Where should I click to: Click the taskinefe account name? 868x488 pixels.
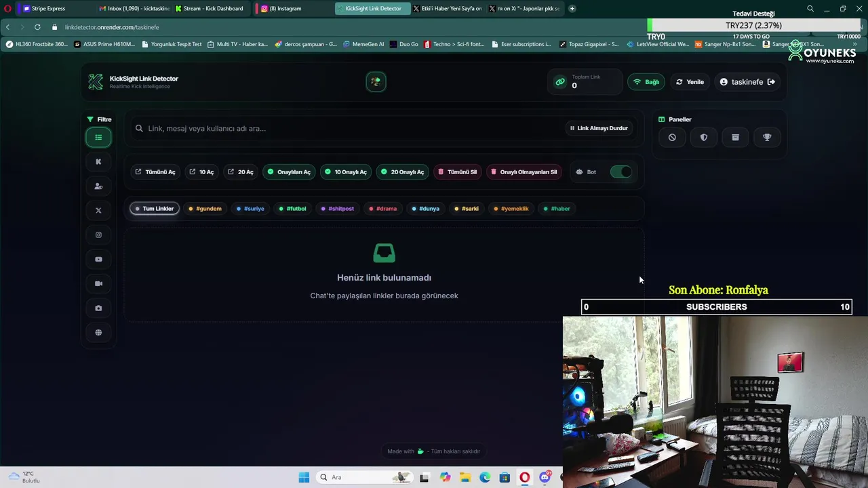click(747, 82)
